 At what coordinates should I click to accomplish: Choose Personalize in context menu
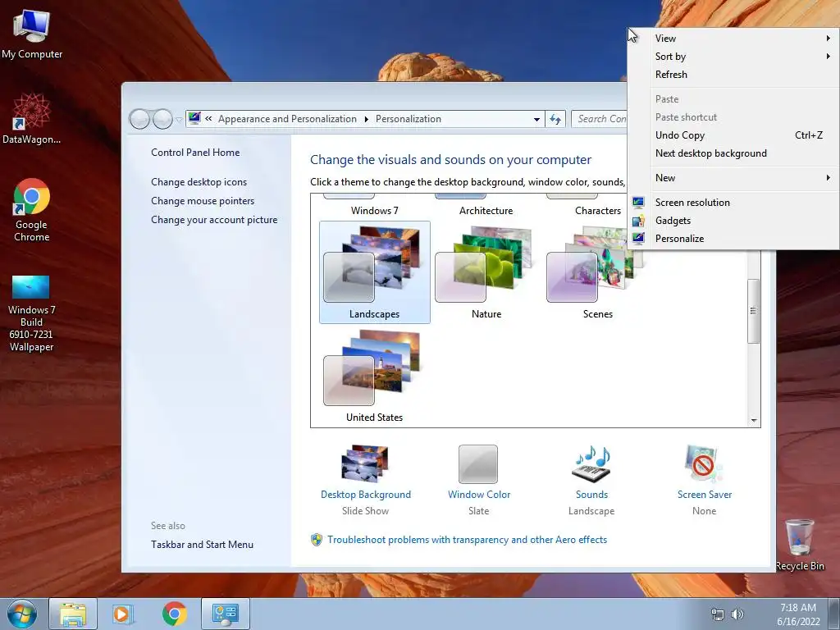[x=733, y=239]
